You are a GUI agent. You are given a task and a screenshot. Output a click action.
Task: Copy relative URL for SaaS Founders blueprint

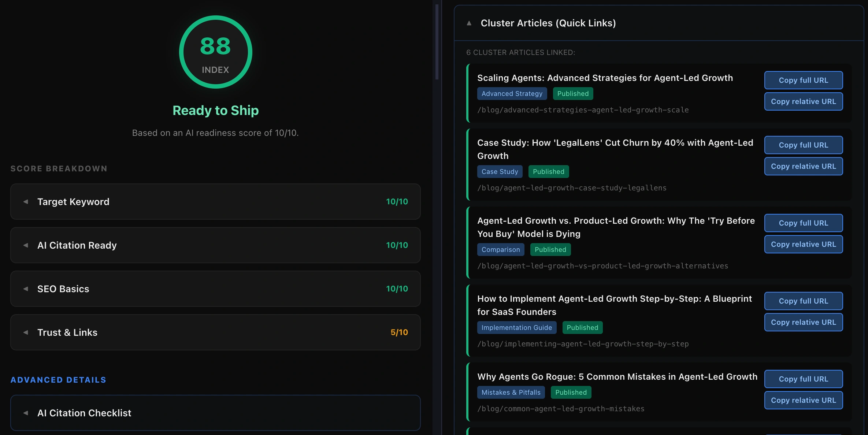coord(803,322)
